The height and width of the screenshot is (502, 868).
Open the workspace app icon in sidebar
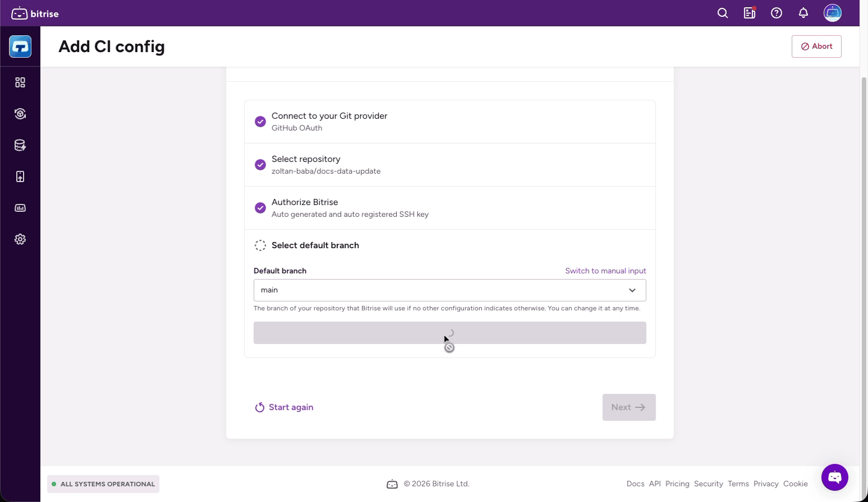click(x=20, y=47)
